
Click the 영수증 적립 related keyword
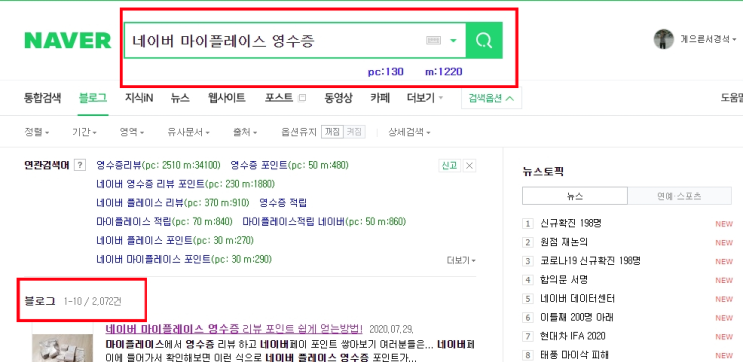tap(283, 203)
